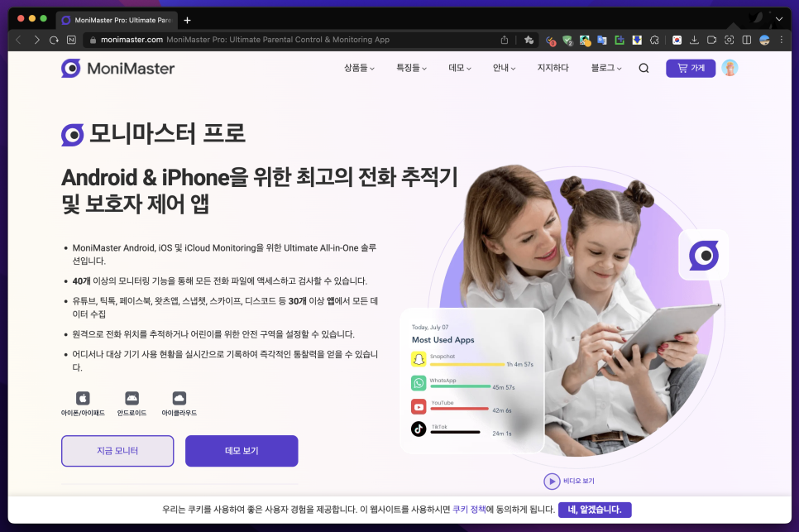Click the Android platform icon

pyautogui.click(x=132, y=398)
